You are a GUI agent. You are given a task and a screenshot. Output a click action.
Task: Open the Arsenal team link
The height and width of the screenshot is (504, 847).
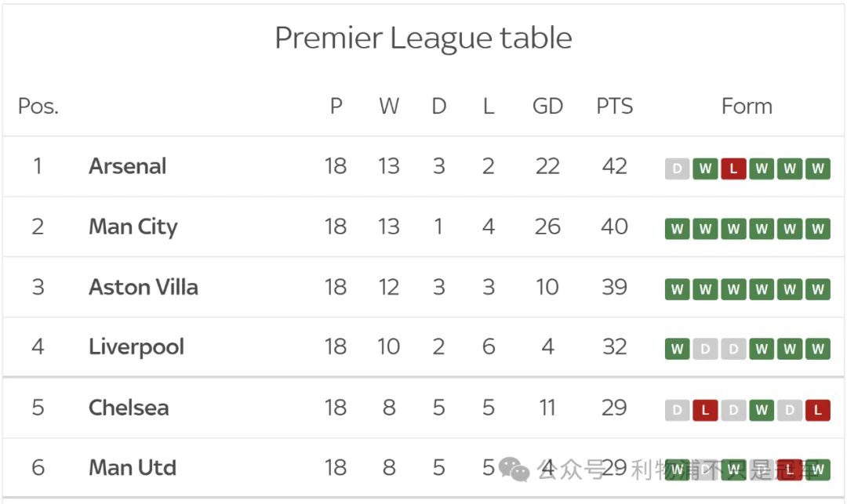coord(127,166)
